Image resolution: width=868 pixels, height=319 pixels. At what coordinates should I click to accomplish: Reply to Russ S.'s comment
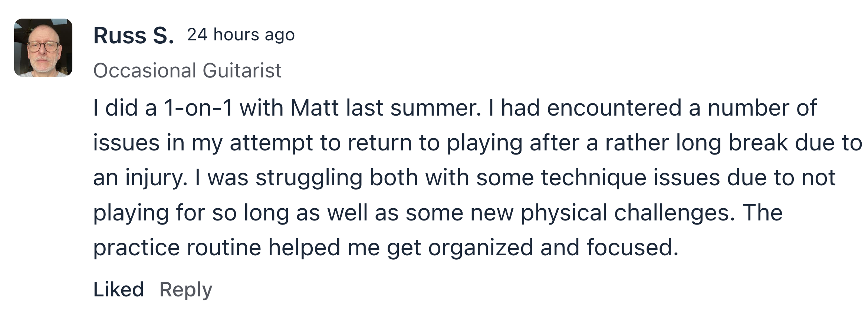click(x=186, y=290)
